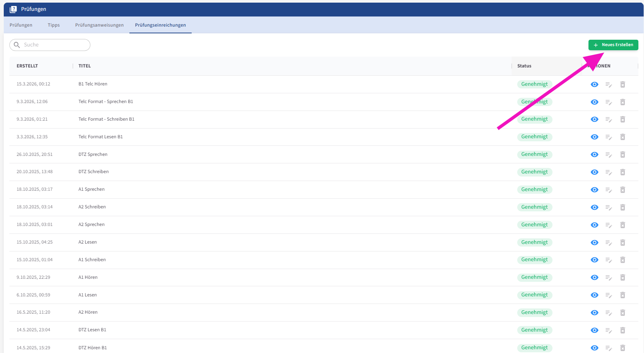Edit the Telc Format - Sprechen B1 entry
The image size is (644, 353).
(x=608, y=102)
